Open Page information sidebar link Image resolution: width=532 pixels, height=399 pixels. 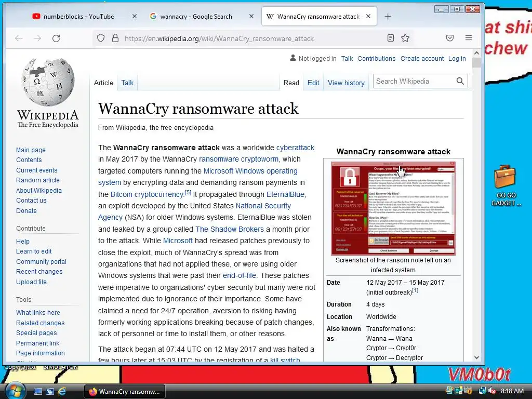[41, 353]
